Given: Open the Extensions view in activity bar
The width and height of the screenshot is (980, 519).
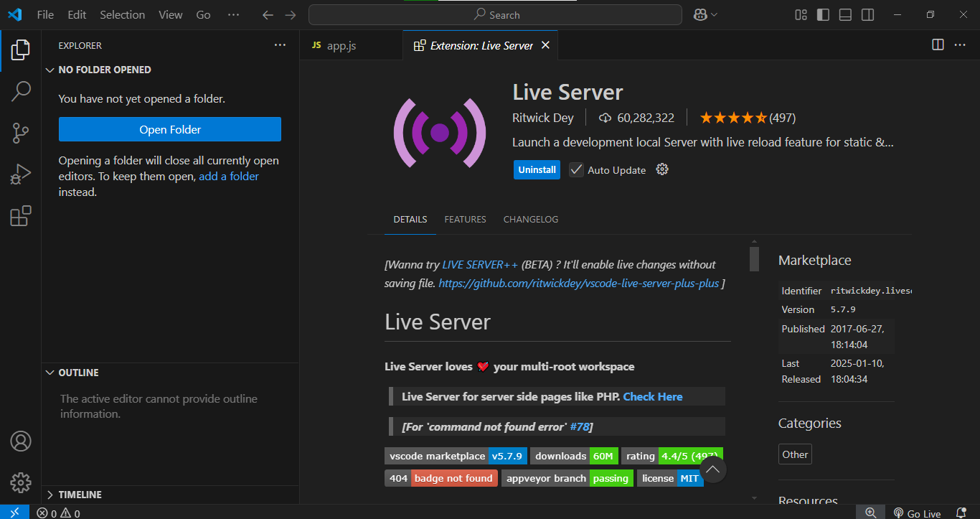Looking at the screenshot, I should click(x=21, y=216).
